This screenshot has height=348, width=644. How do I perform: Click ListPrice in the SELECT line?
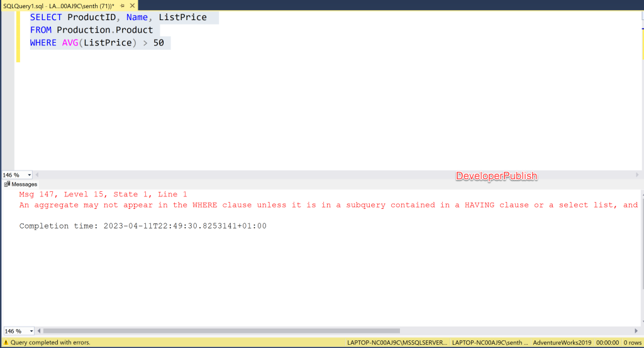pos(183,17)
